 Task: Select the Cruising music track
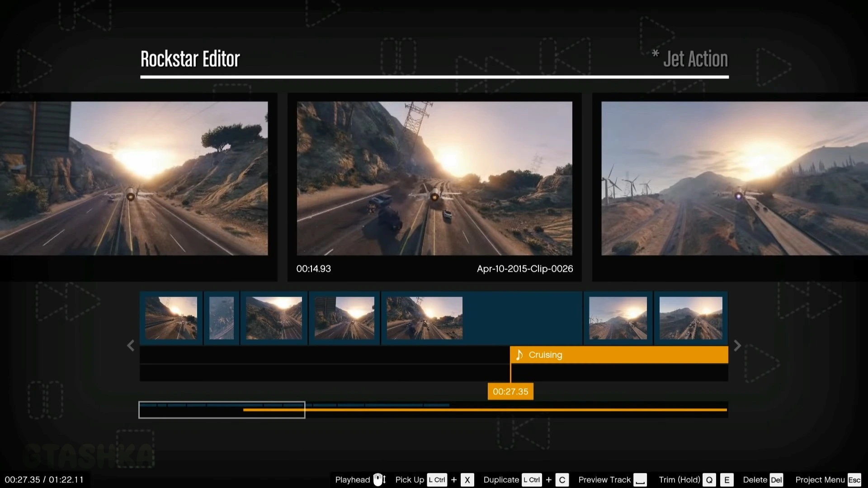pyautogui.click(x=619, y=355)
